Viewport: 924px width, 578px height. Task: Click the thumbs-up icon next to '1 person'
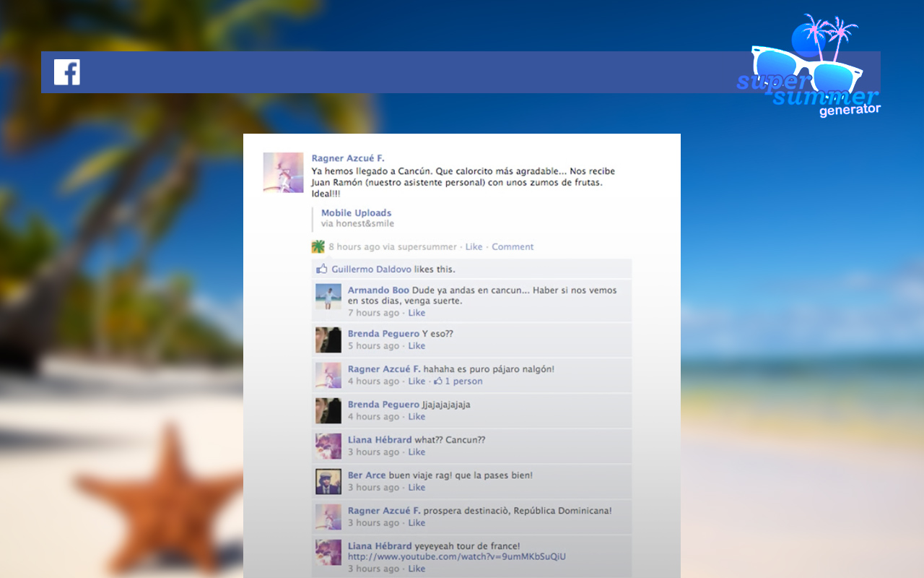pyautogui.click(x=437, y=381)
